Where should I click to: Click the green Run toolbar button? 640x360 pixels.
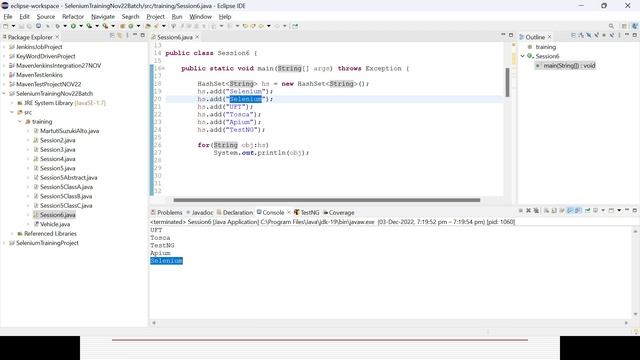point(73,26)
